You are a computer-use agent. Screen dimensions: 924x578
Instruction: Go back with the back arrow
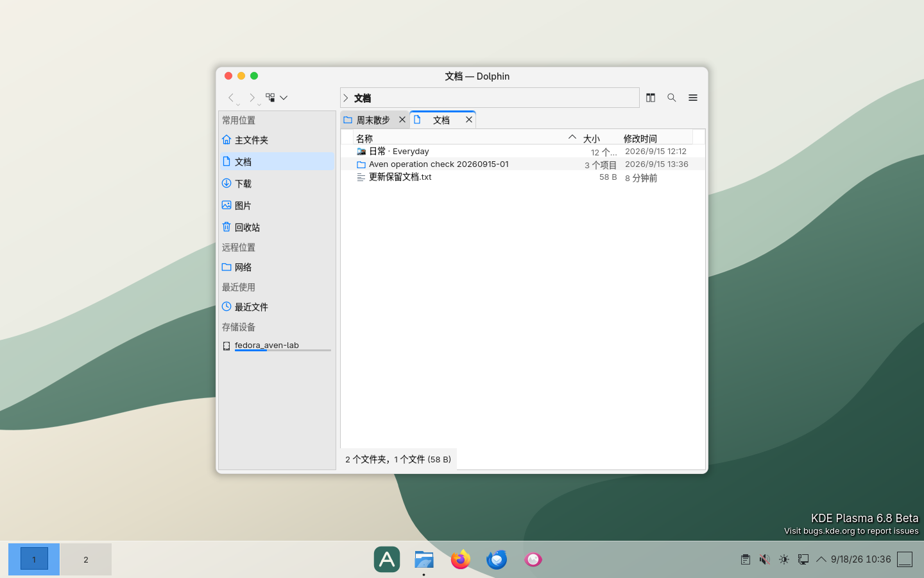click(231, 98)
